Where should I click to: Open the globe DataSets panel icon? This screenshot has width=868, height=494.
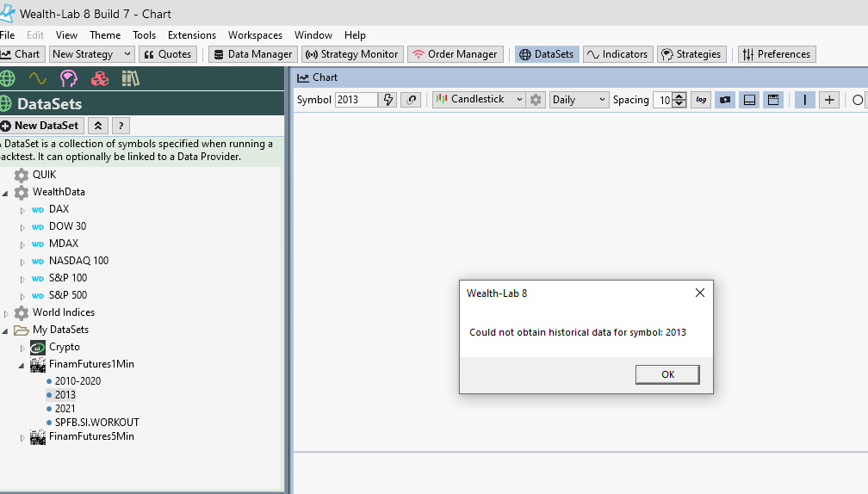(x=7, y=78)
